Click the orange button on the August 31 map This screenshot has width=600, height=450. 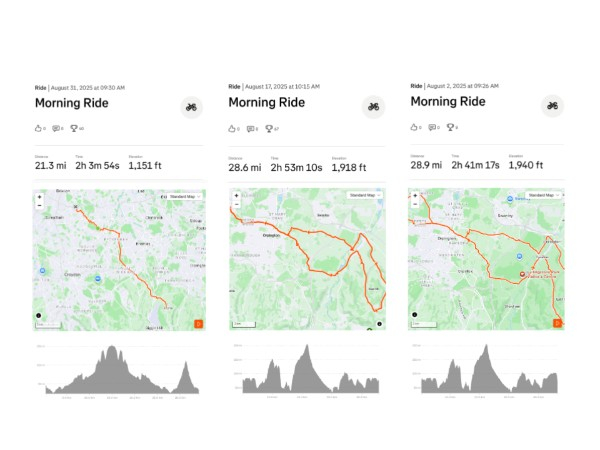[198, 323]
